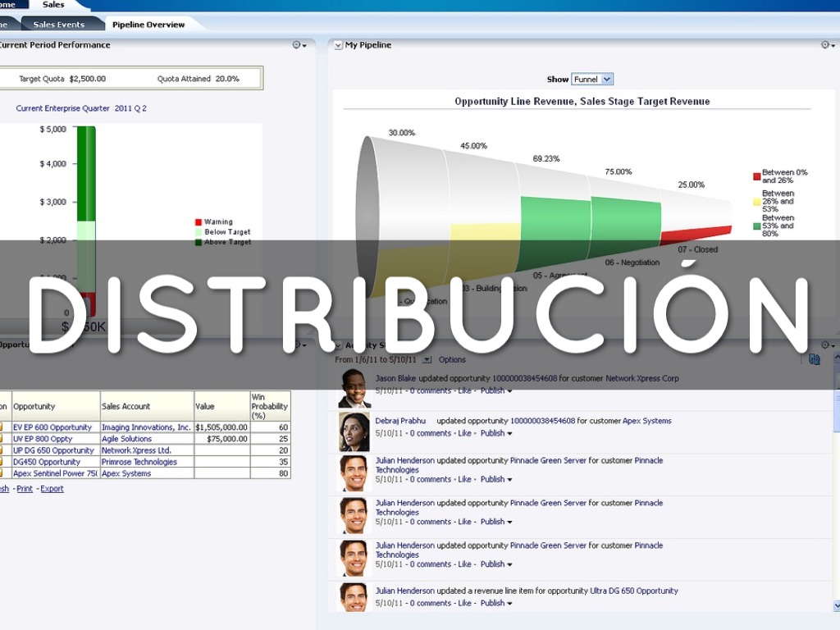The height and width of the screenshot is (630, 840).
Task: Open the UV EP 800 Oppty link
Action: coord(43,439)
